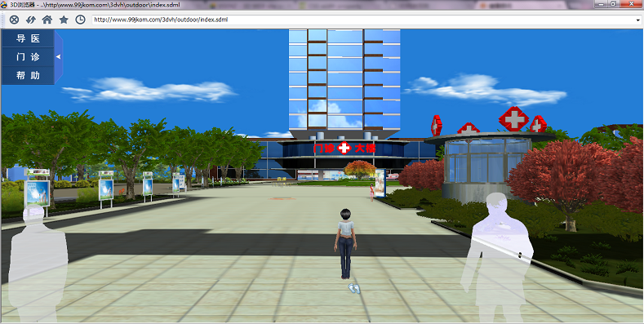Screen dimensions: 644x324
Task: Select the avatar girl in the center
Action: pos(346,244)
